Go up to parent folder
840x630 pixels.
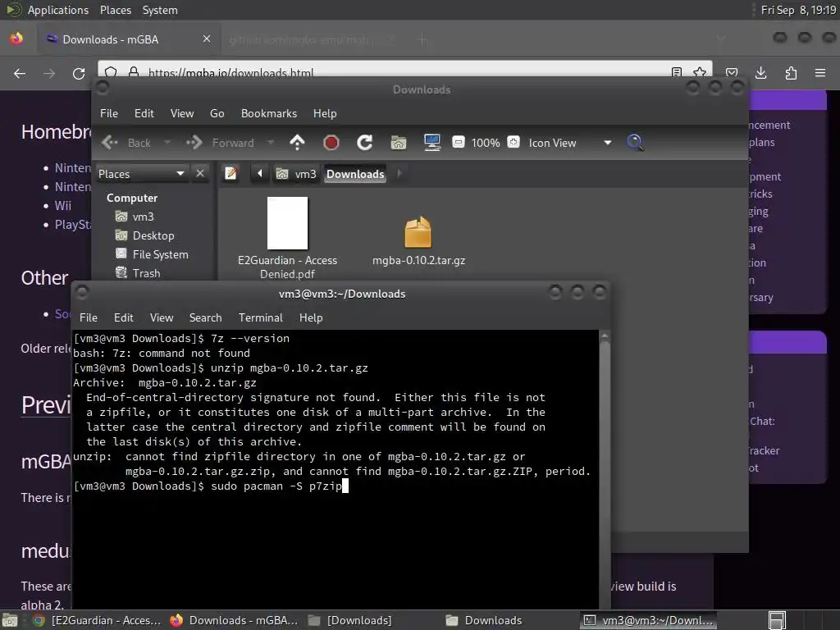tap(297, 143)
